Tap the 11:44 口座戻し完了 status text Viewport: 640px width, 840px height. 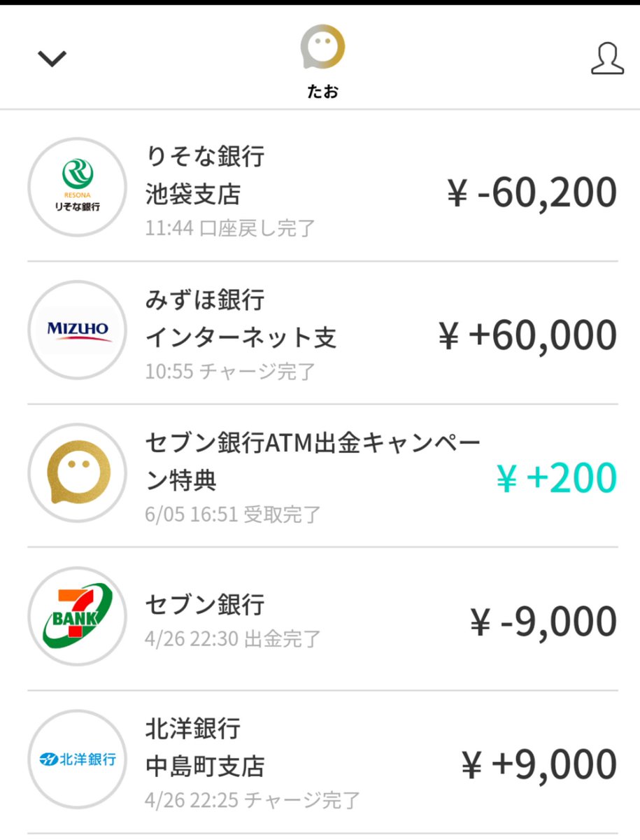pos(230,228)
